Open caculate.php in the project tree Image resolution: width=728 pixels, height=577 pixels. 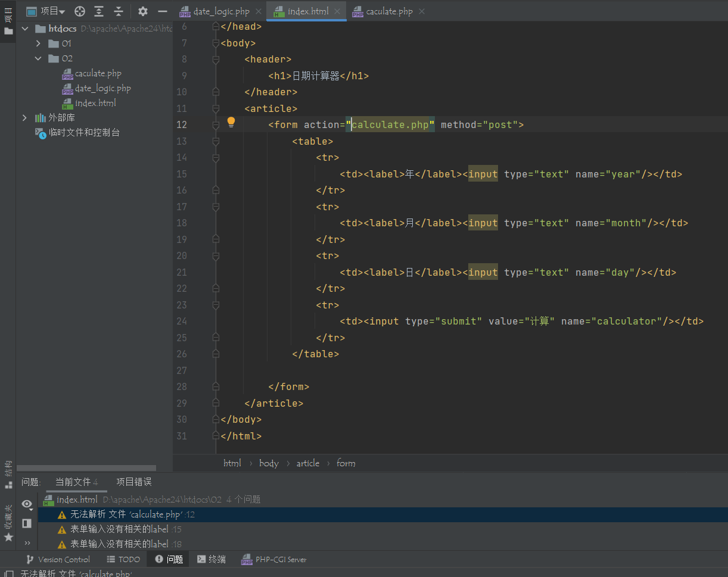tap(98, 73)
